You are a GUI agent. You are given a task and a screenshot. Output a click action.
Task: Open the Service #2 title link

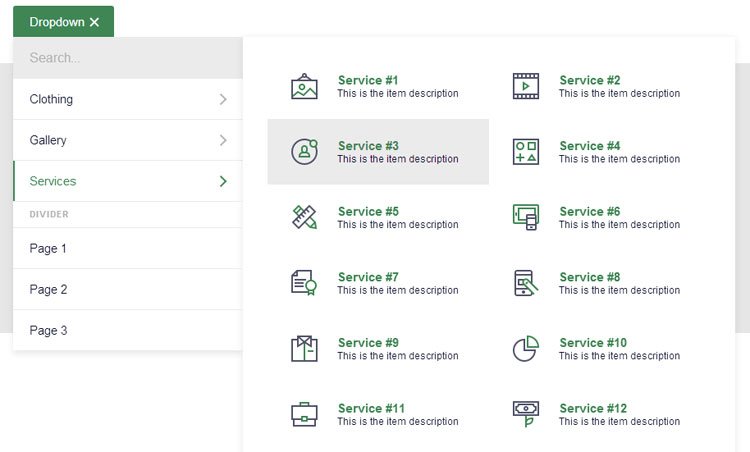(590, 80)
